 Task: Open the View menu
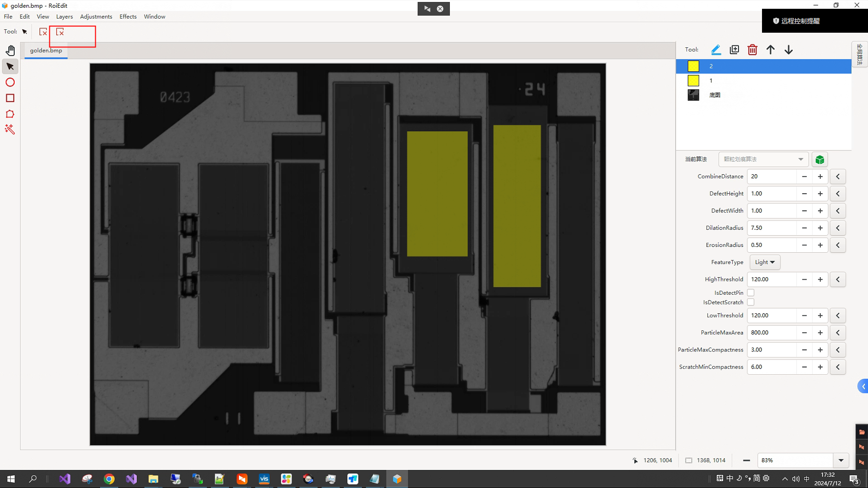tap(43, 17)
